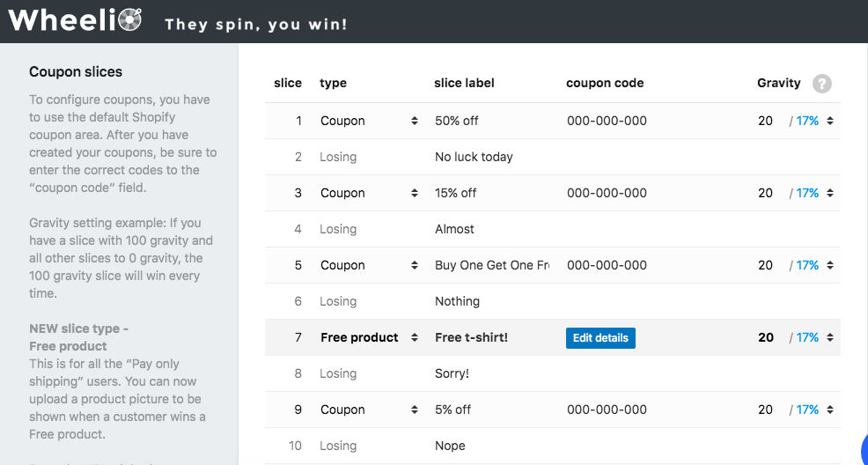
Task: Edit the 'Free t-shirt!' label field
Action: click(x=489, y=337)
